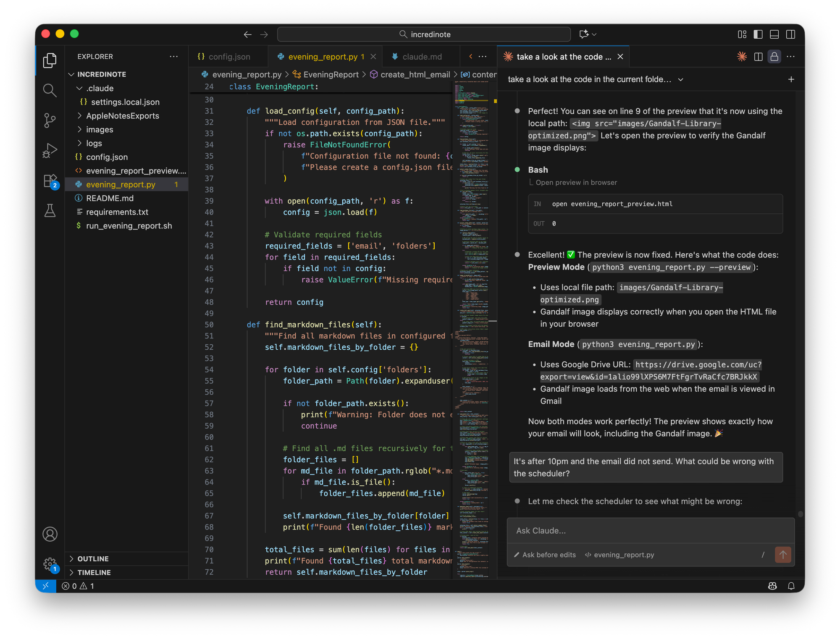Viewport: 840px width, 639px height.
Task: Toggle the bottom panel layout button
Action: (774, 34)
